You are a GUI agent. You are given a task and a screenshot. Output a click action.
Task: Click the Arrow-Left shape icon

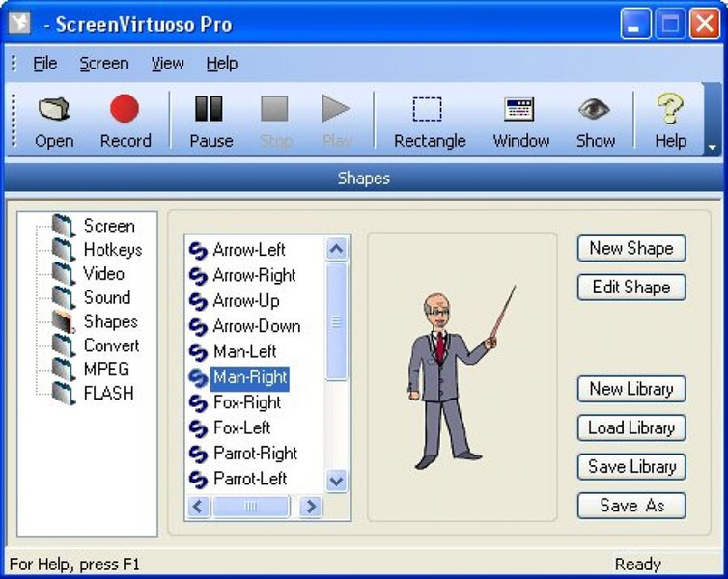(198, 251)
